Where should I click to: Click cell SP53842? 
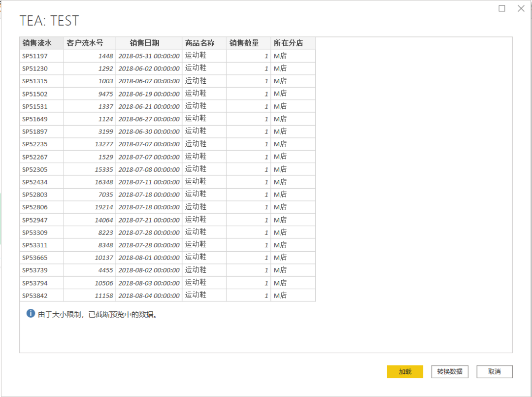(x=42, y=296)
